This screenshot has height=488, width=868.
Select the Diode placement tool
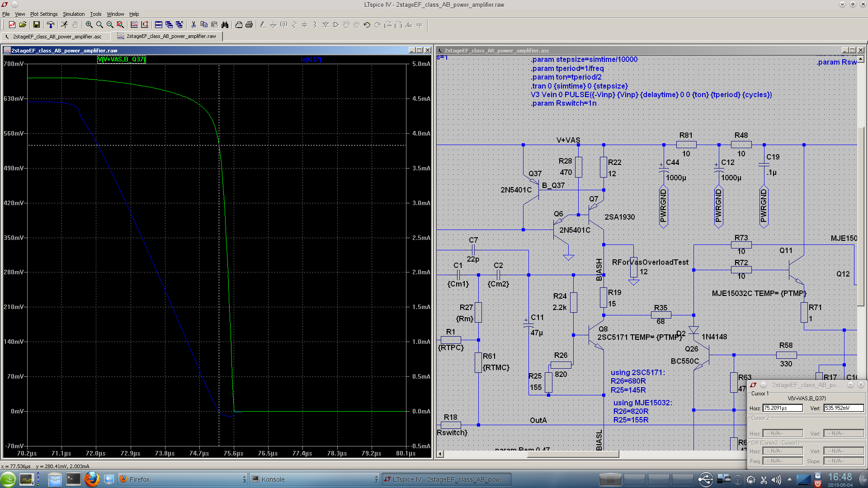(325, 25)
